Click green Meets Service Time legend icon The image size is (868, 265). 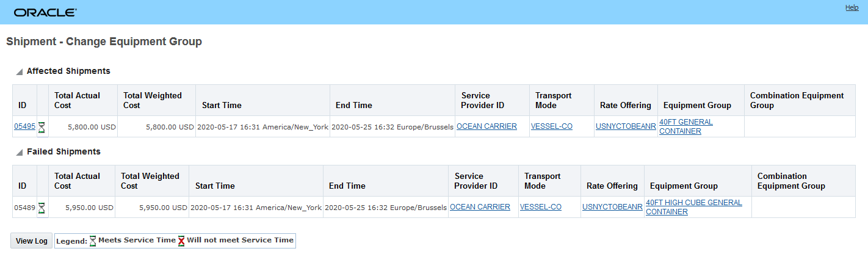(x=93, y=241)
